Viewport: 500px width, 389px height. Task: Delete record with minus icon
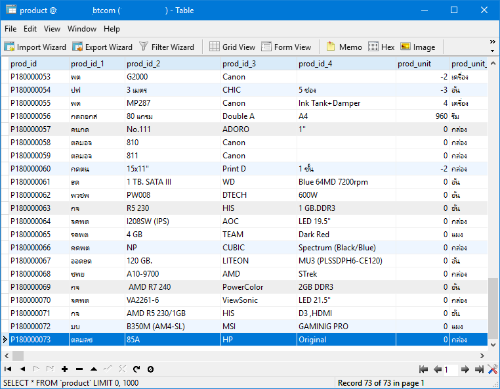tap(79, 369)
